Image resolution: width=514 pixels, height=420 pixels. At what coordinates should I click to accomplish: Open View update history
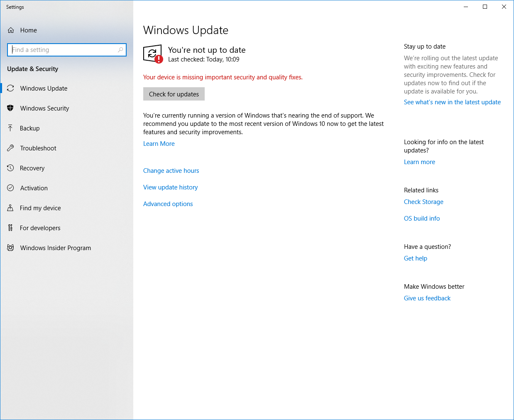pyautogui.click(x=171, y=187)
